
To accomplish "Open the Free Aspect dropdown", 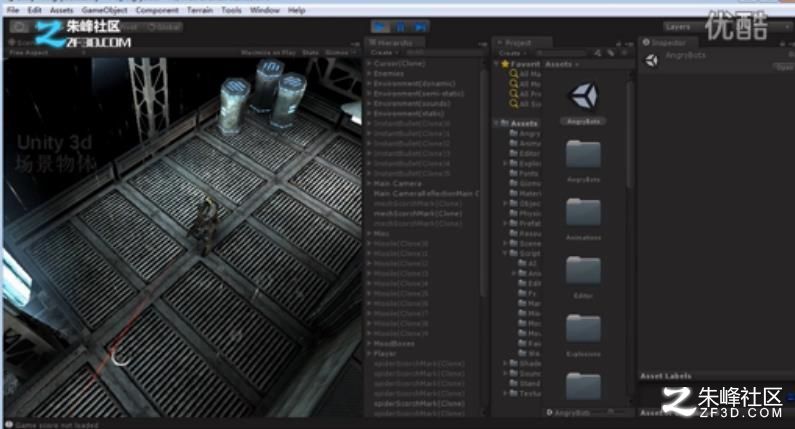I will (x=47, y=53).
